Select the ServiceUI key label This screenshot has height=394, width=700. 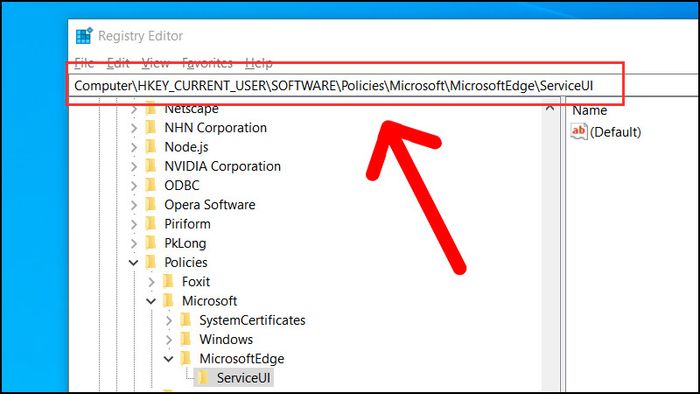click(244, 378)
